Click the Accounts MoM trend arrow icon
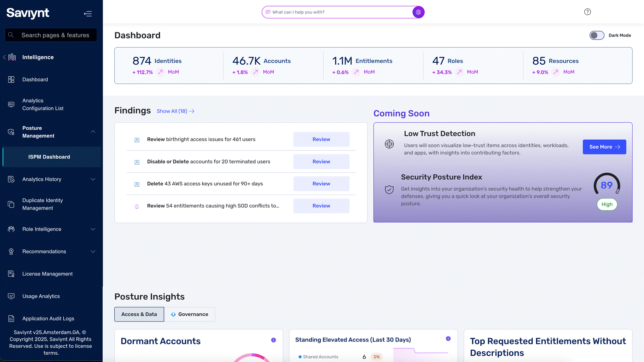Screen dimensions: 644x362 256,72
